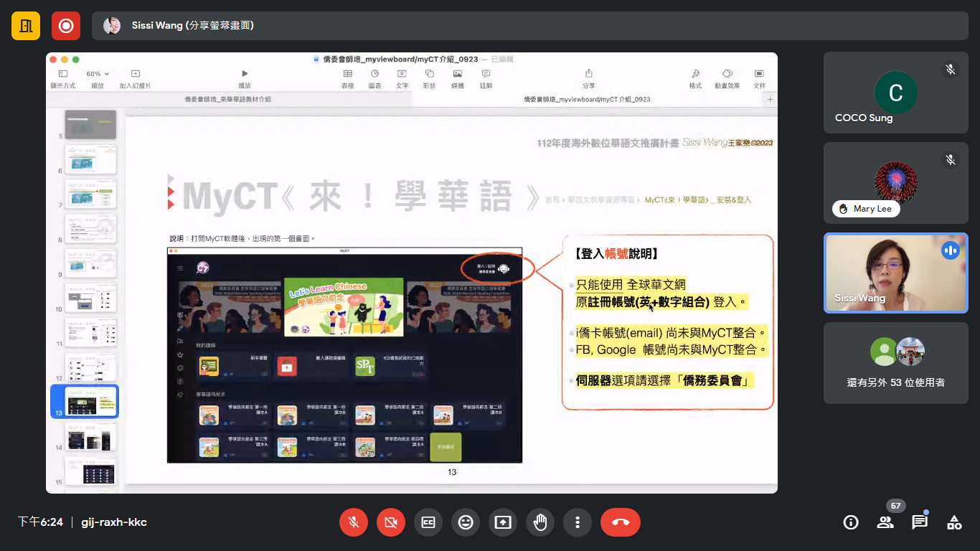This screenshot has height=551, width=980.
Task: Add a new slide with 加入幻燈片
Action: [133, 77]
